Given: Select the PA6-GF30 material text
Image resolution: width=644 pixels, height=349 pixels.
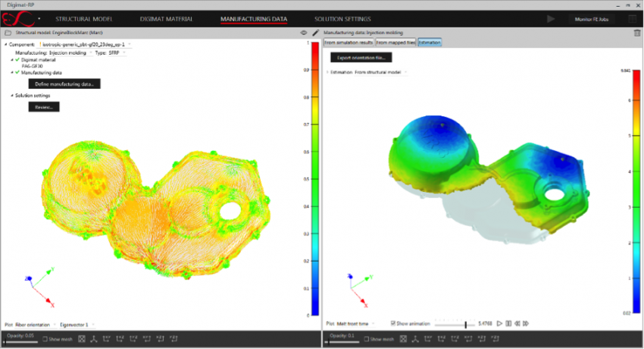Looking at the screenshot, I should pyautogui.click(x=32, y=66).
